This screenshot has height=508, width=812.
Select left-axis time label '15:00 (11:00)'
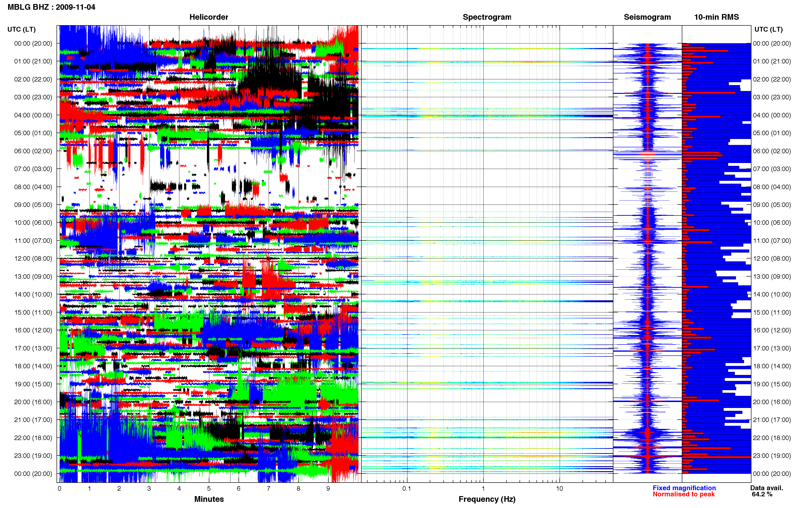(x=33, y=312)
